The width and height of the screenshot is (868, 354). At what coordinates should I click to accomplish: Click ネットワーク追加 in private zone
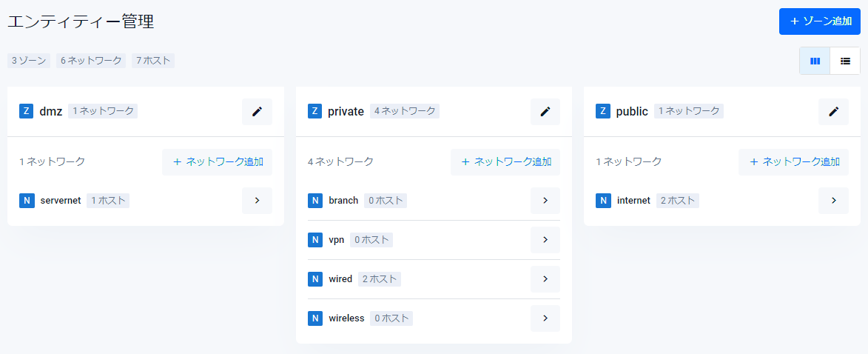point(505,161)
